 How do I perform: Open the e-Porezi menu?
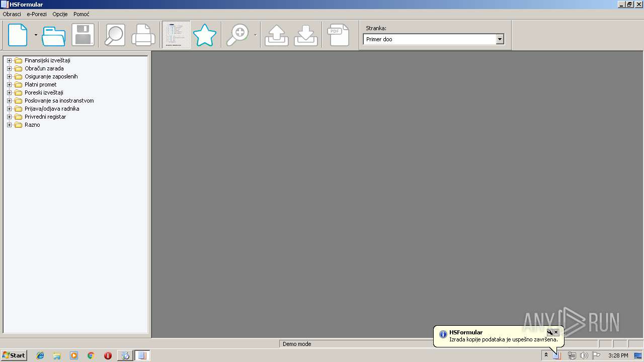(x=37, y=14)
